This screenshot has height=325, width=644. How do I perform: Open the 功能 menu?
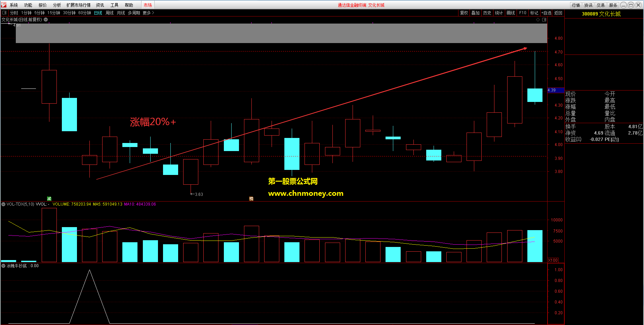[28, 5]
